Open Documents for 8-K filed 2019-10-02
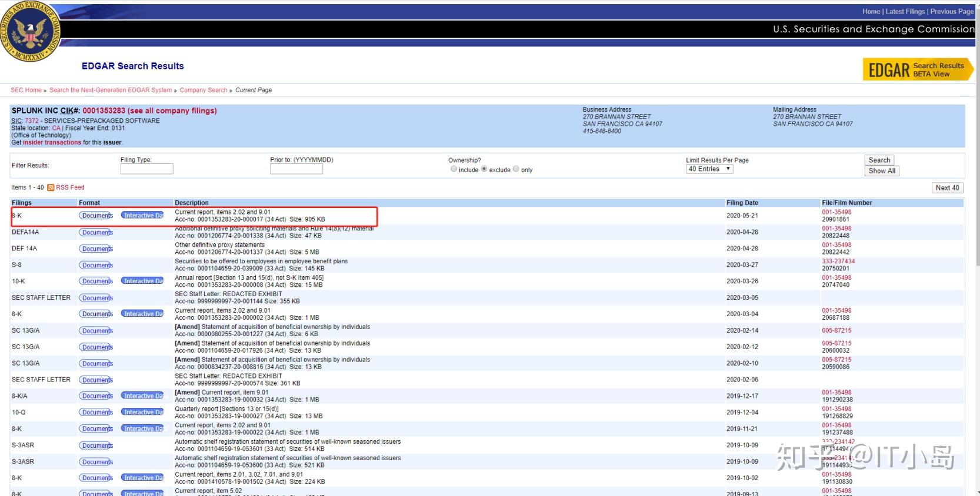Viewport: 980px width, 496px height. [96, 478]
